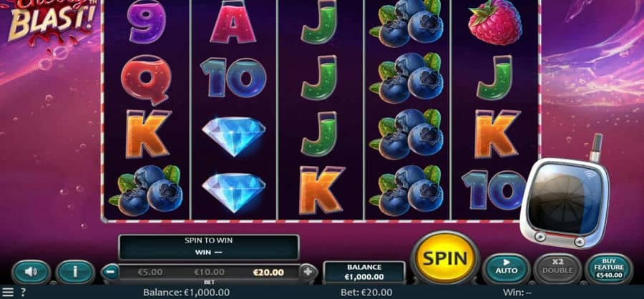Viewport: 644px width, 299px height.
Task: Activate the X2 DOUBLE gamble button
Action: point(557,269)
